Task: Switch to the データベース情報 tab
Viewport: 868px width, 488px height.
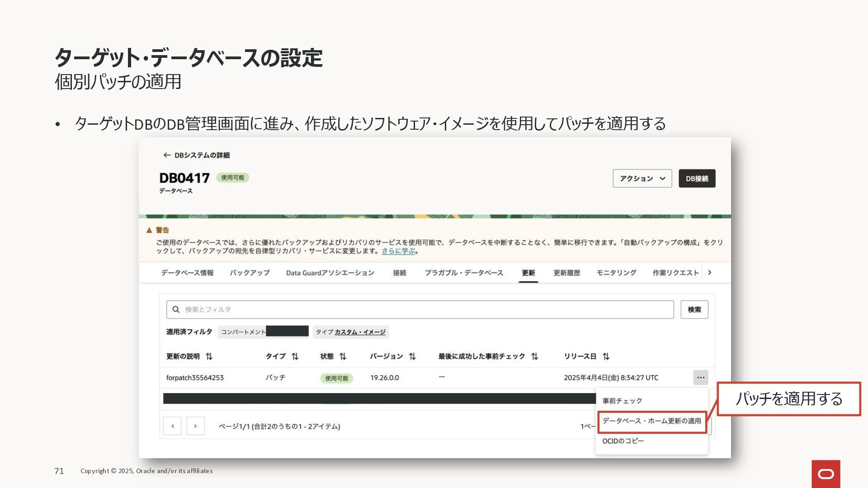Action: 187,273
